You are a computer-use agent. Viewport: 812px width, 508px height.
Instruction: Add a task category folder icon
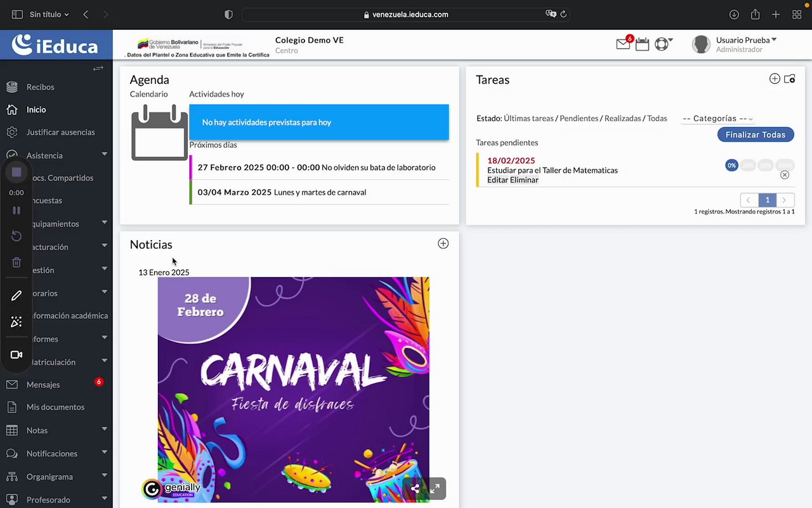pos(790,79)
